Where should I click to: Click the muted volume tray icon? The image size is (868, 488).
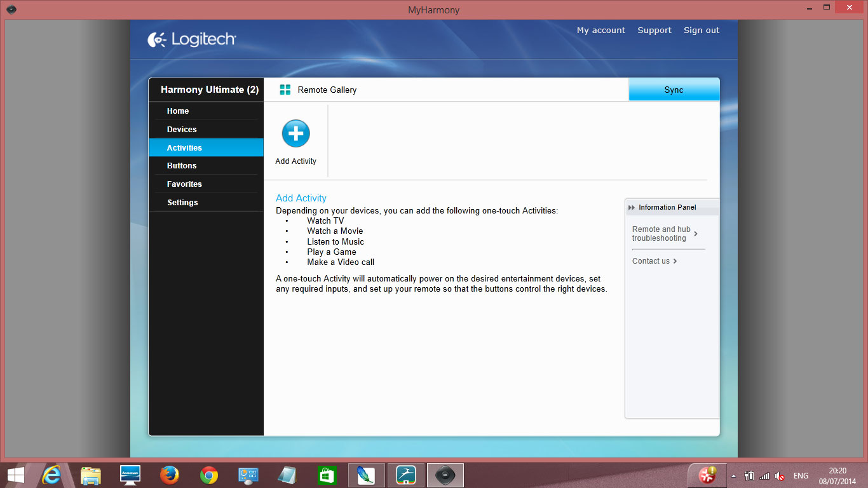pos(780,475)
